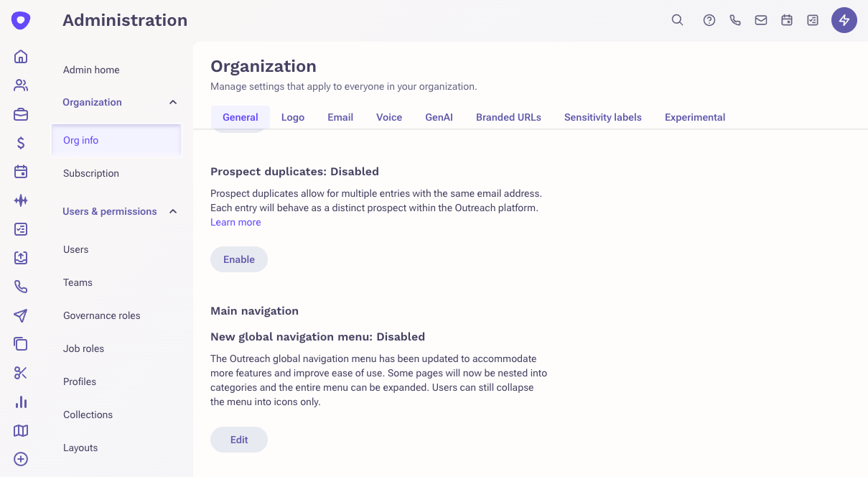Open the purple lightning avatar menu
The height and width of the screenshot is (477, 868).
(844, 20)
